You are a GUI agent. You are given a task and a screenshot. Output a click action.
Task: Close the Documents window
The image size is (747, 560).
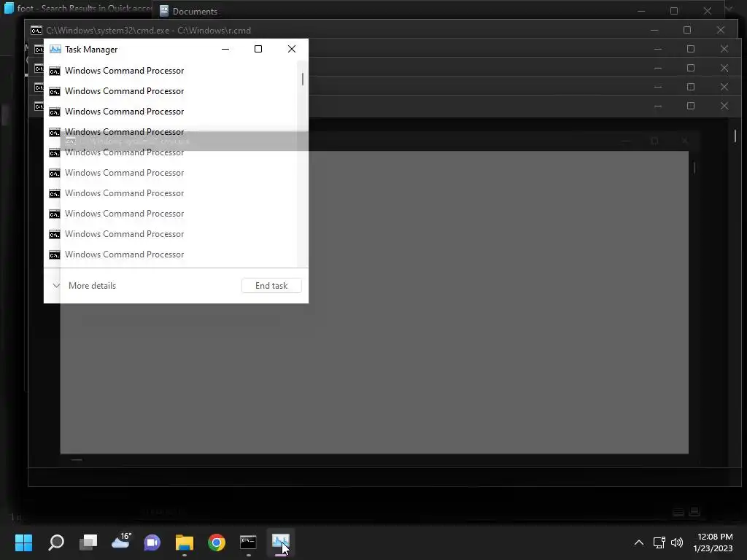pos(708,10)
